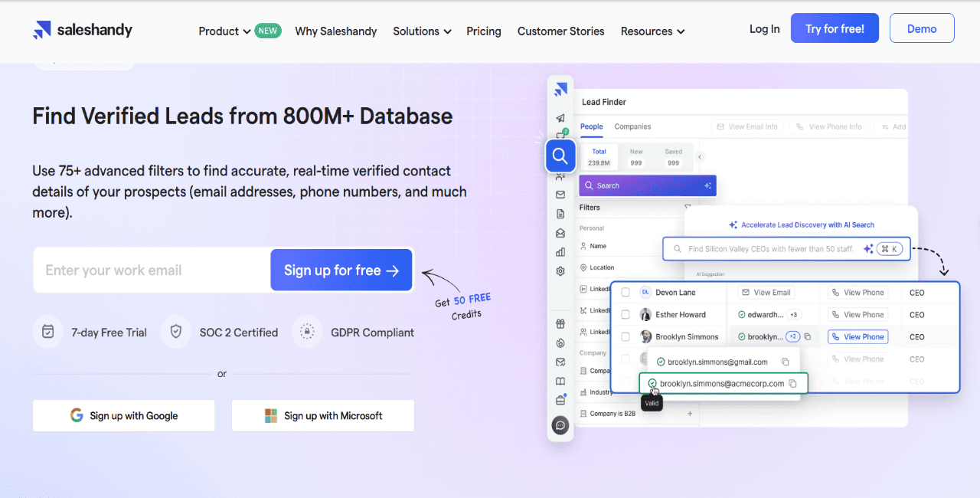Click the briefcase icon with blue dot
This screenshot has height=498, width=980.
560,399
